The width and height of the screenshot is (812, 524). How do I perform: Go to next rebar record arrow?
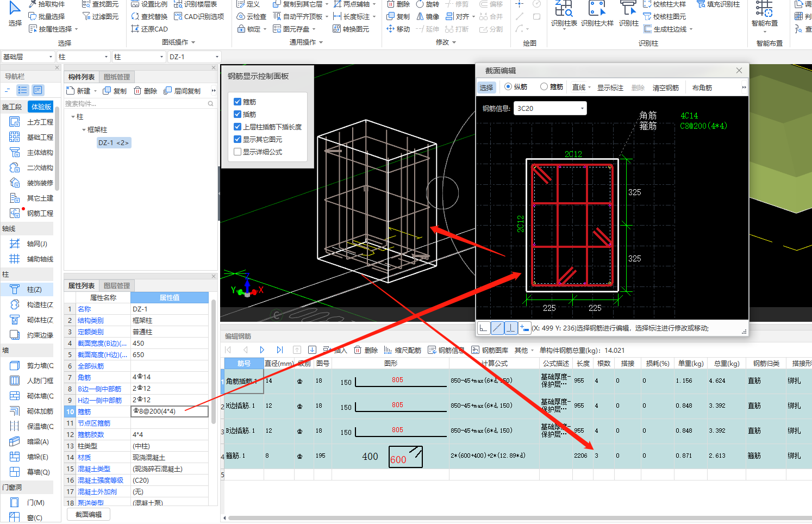[262, 350]
